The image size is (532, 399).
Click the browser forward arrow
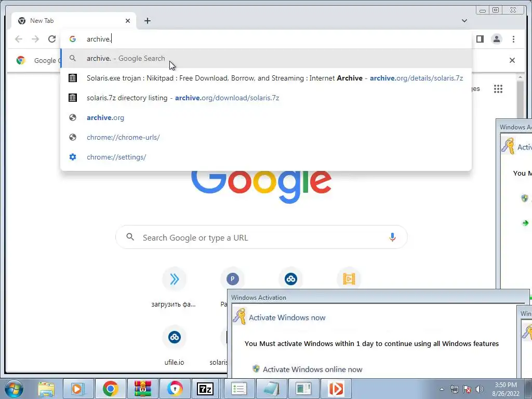[x=35, y=39]
